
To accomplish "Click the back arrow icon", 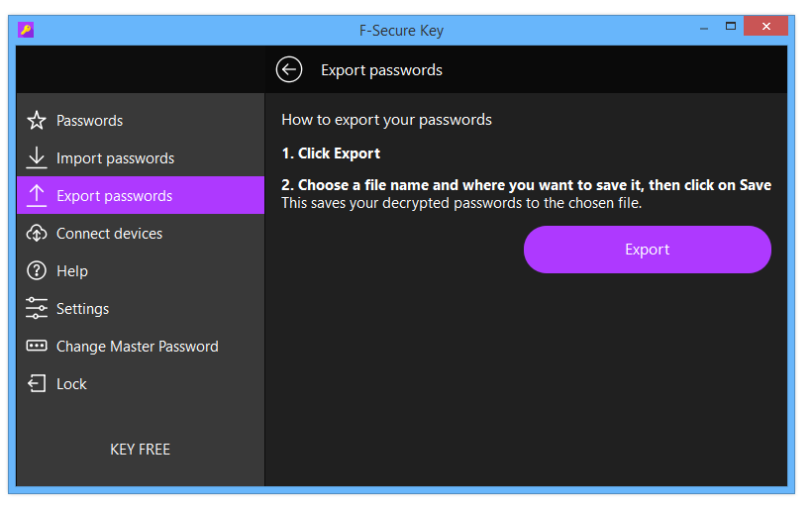I will [x=289, y=69].
